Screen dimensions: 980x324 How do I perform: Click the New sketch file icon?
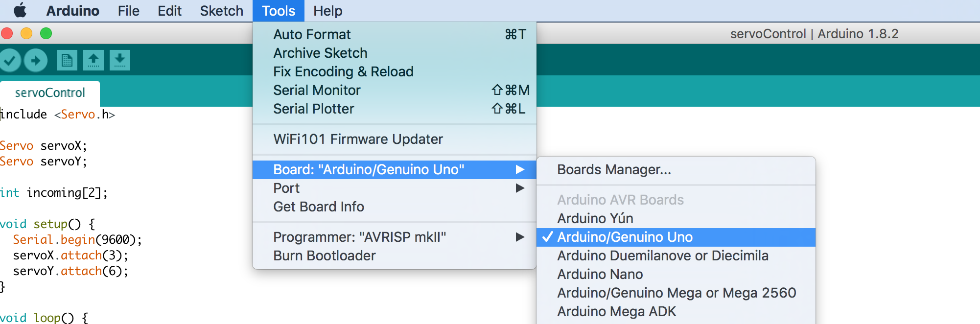pos(67,61)
